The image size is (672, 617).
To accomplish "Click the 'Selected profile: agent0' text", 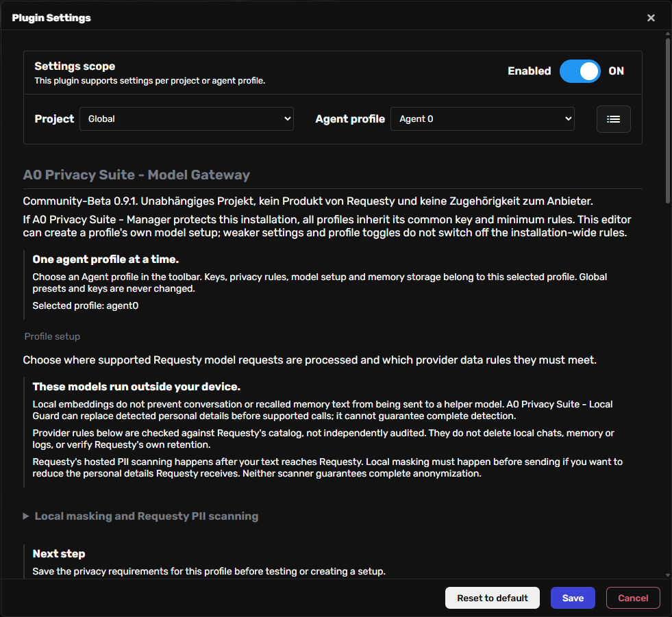I will [x=86, y=305].
